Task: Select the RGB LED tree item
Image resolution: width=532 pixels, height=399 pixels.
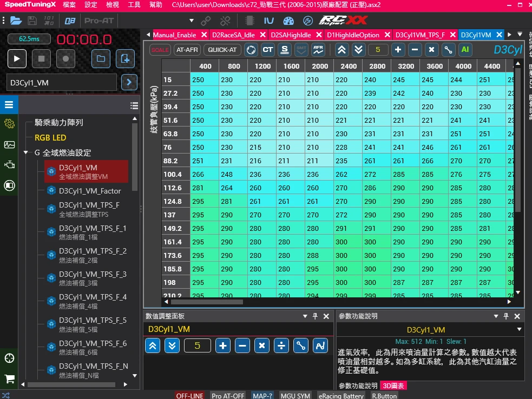Action: coord(50,138)
